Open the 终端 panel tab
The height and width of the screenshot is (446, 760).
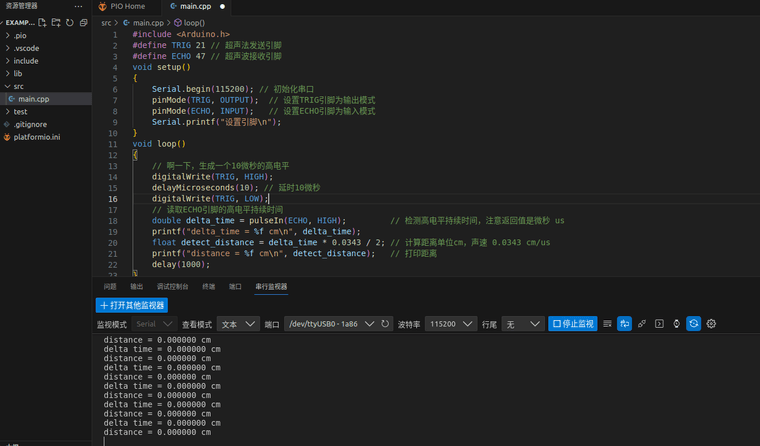point(208,287)
